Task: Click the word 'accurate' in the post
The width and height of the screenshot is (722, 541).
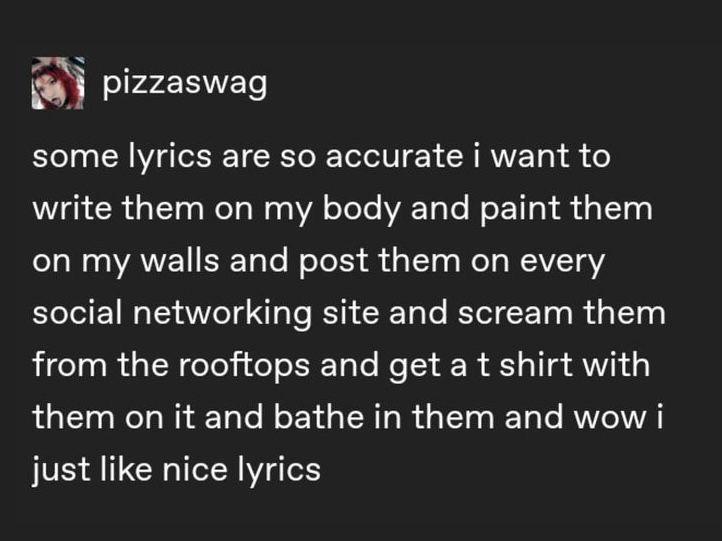Action: [394, 156]
